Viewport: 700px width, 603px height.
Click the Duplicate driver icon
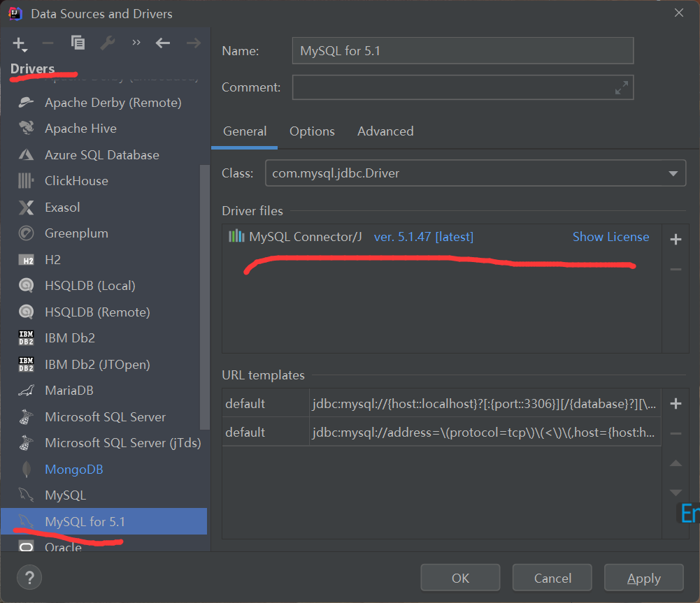coord(78,43)
